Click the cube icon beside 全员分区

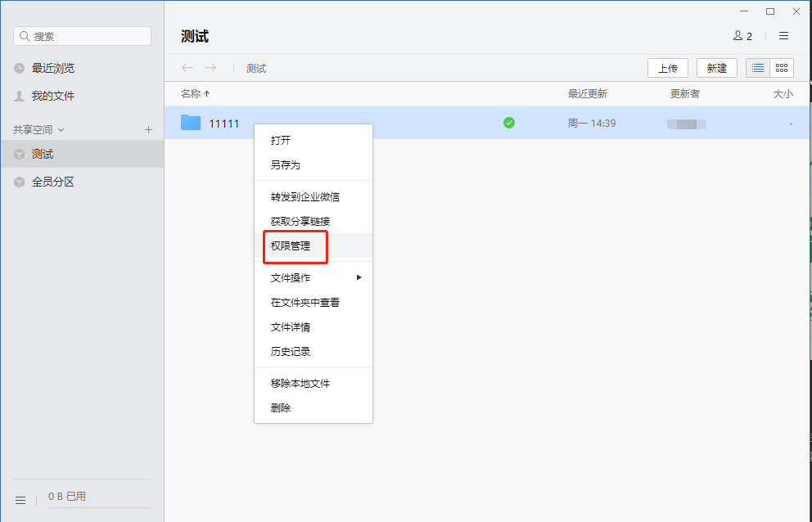point(19,182)
